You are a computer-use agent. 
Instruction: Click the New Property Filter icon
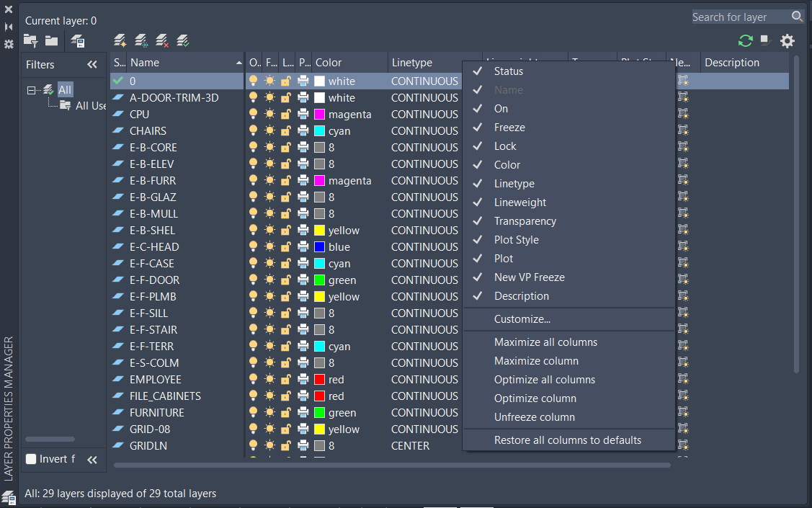click(x=30, y=41)
